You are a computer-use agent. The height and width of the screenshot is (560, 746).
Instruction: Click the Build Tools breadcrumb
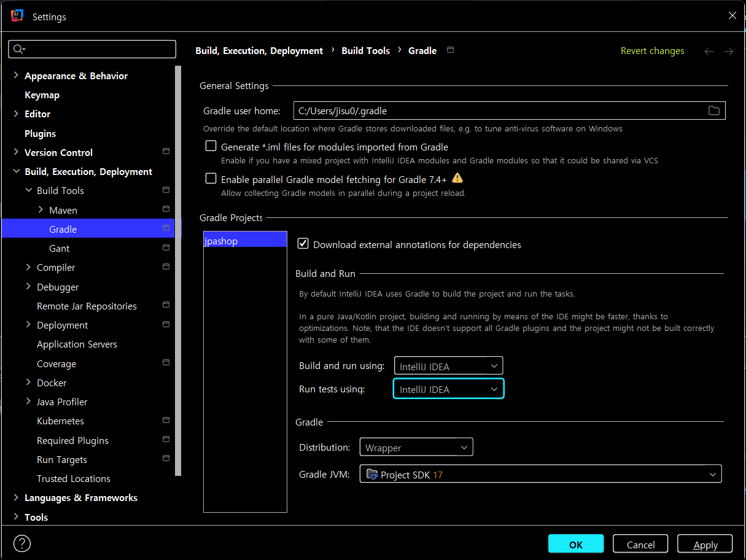[365, 51]
